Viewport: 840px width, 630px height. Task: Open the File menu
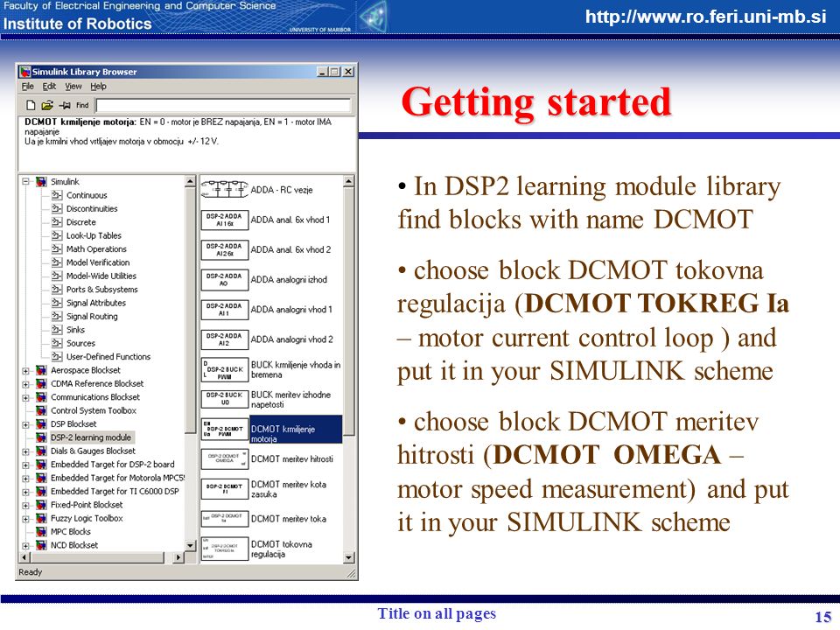(28, 87)
